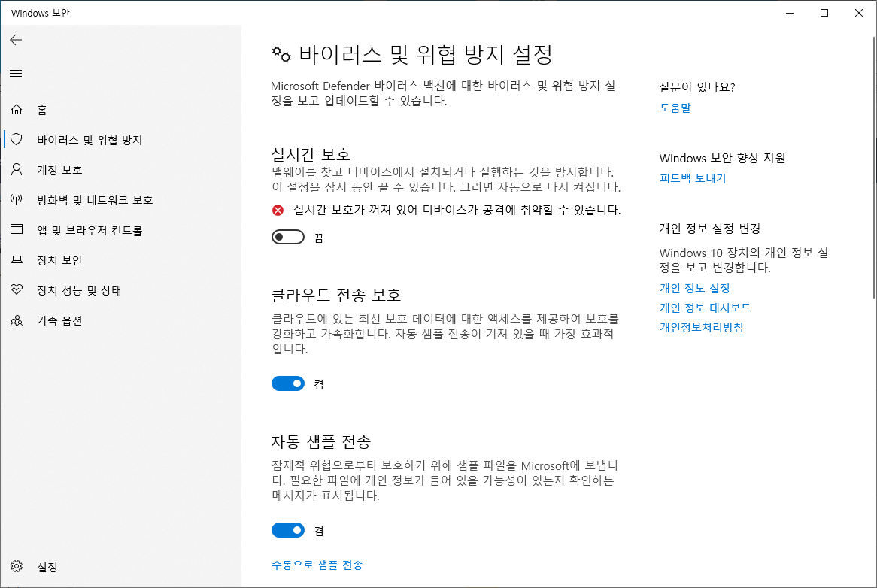Click the 질문이 있나요? text
The image size is (877, 588).
[x=697, y=87]
